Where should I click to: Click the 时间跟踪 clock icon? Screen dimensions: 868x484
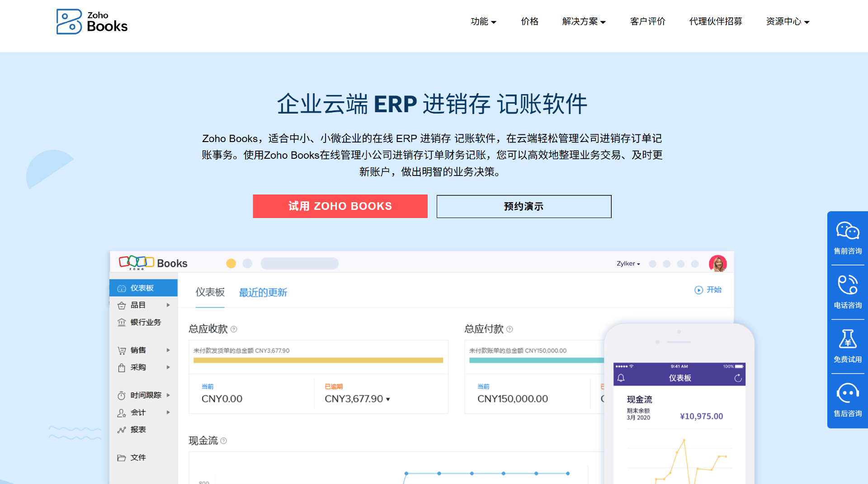[x=121, y=395]
